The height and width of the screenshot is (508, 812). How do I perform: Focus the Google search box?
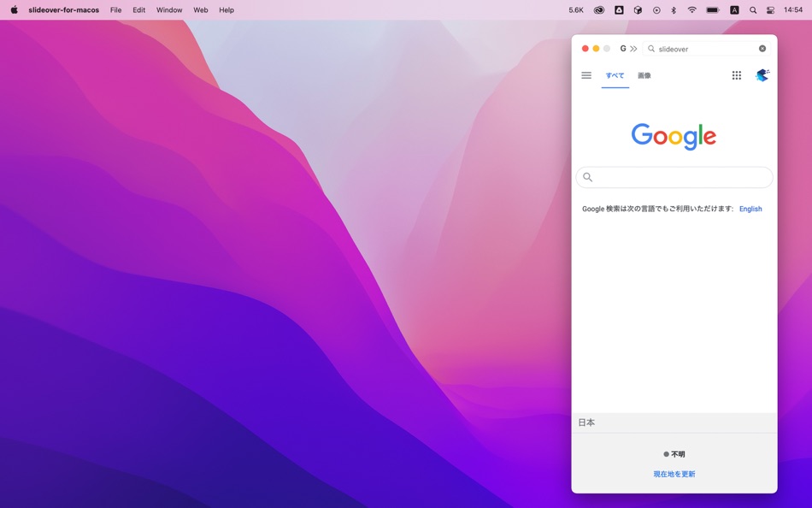pyautogui.click(x=674, y=177)
